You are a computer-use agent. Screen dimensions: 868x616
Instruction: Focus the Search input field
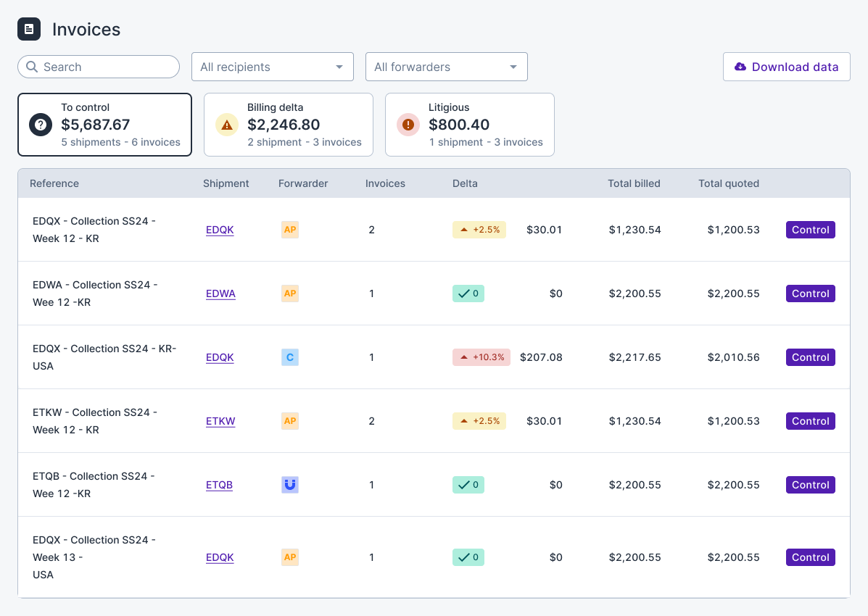(105, 67)
